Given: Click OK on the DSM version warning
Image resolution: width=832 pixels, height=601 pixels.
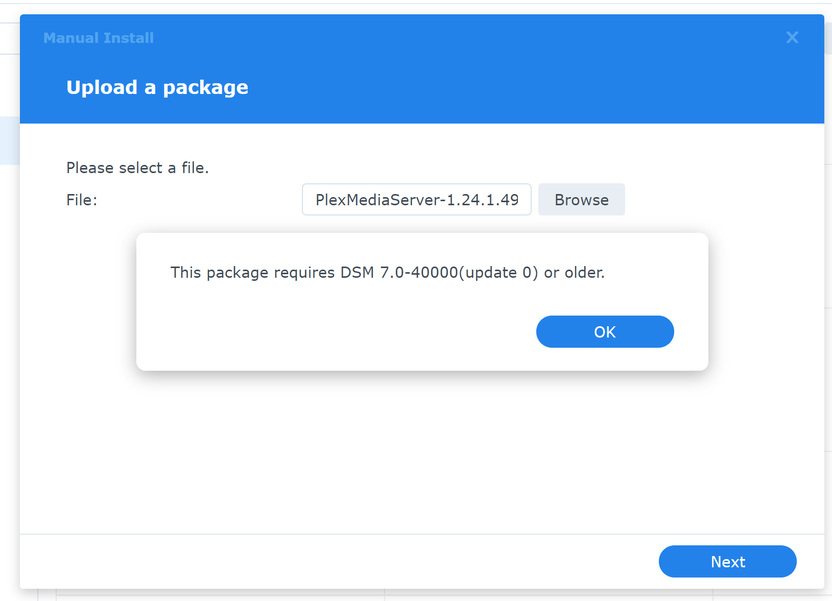Looking at the screenshot, I should click(604, 332).
